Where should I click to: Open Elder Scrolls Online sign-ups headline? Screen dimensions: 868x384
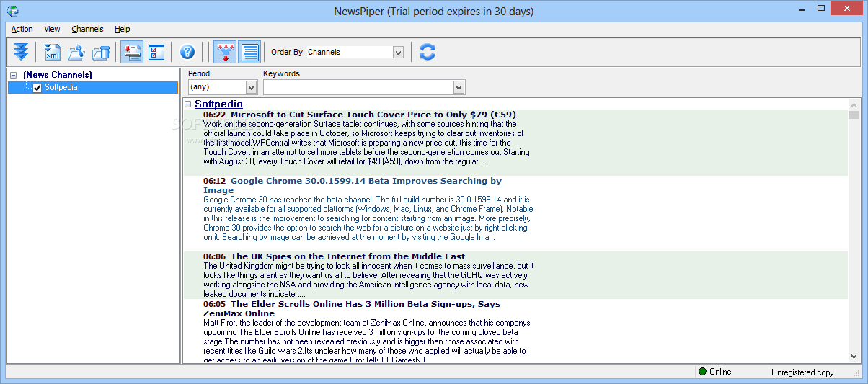click(352, 309)
